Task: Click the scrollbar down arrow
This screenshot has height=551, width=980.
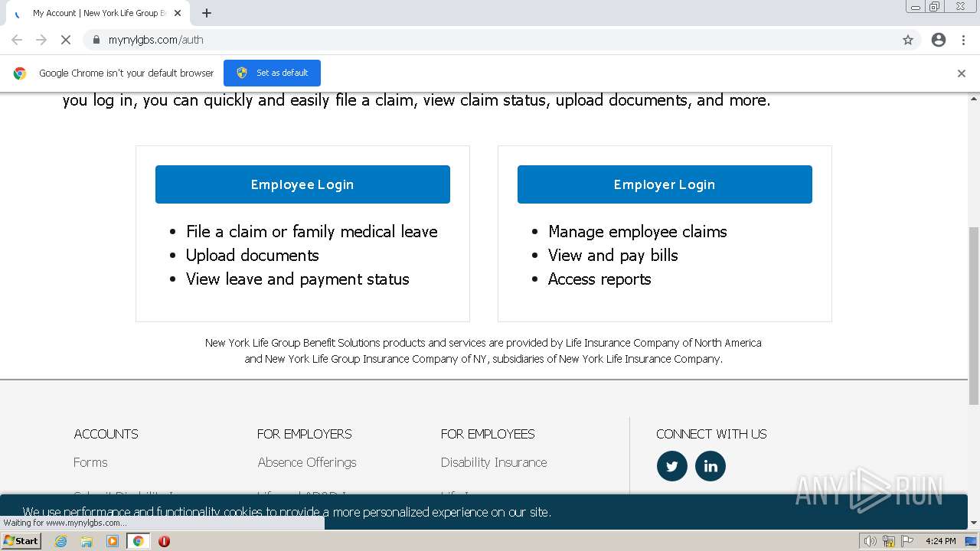Action: click(974, 523)
